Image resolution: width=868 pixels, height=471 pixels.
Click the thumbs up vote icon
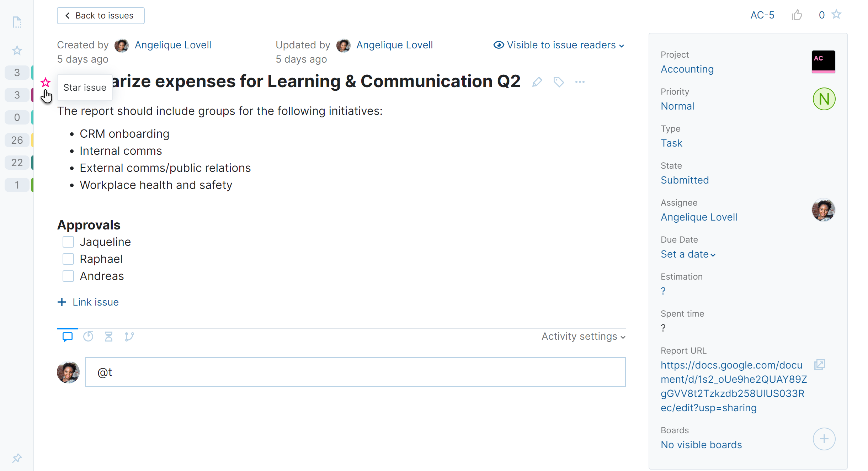pos(797,15)
